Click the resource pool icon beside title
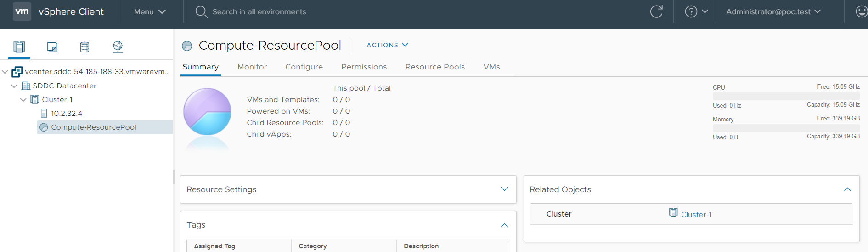The height and width of the screenshot is (252, 868). tap(187, 46)
